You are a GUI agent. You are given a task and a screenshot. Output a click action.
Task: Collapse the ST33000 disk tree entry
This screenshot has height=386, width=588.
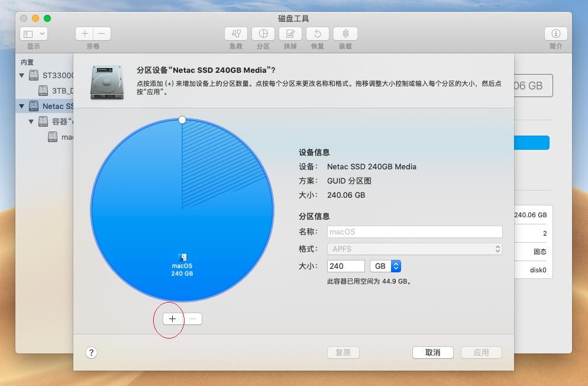tap(22, 75)
